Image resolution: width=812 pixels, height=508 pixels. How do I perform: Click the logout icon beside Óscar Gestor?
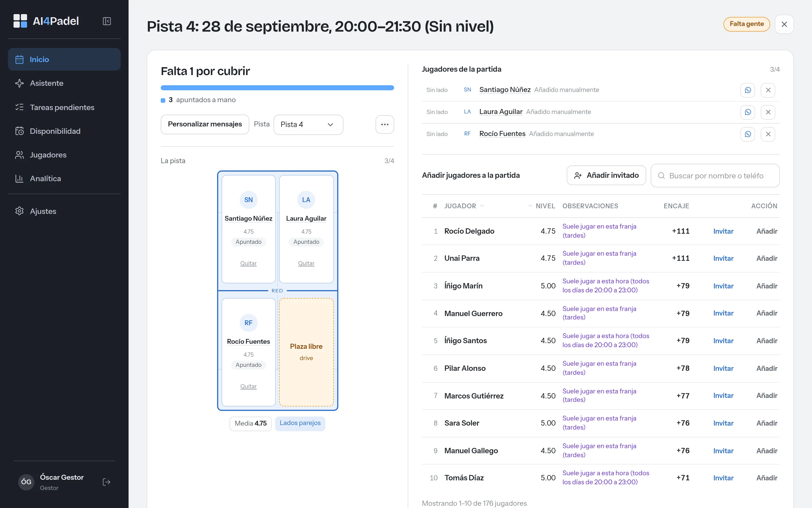click(x=106, y=482)
